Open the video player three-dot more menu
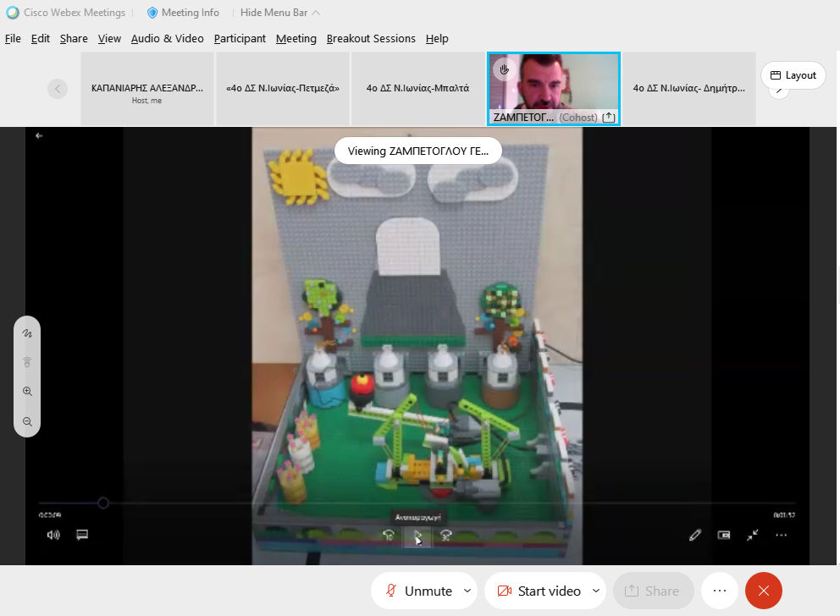Viewport: 840px width, 616px height. (782, 535)
